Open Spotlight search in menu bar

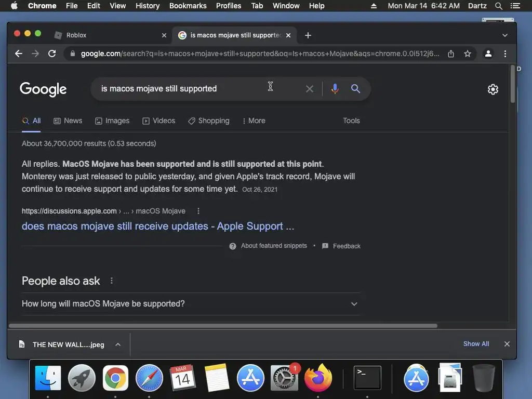pos(498,6)
